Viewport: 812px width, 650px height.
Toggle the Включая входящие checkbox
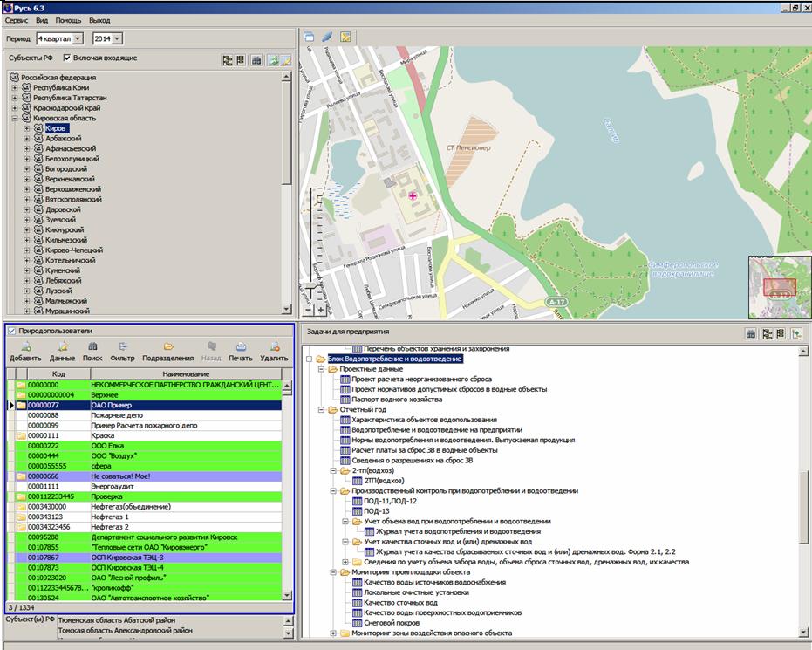pos(69,58)
